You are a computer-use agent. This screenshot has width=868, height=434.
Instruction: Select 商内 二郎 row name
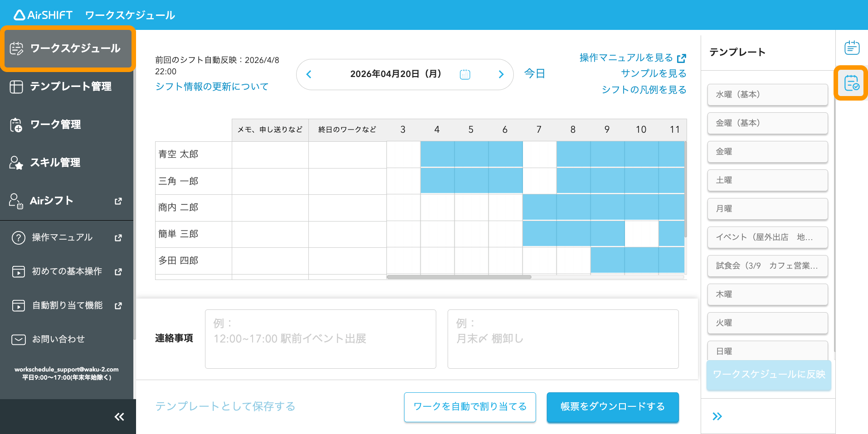178,207
